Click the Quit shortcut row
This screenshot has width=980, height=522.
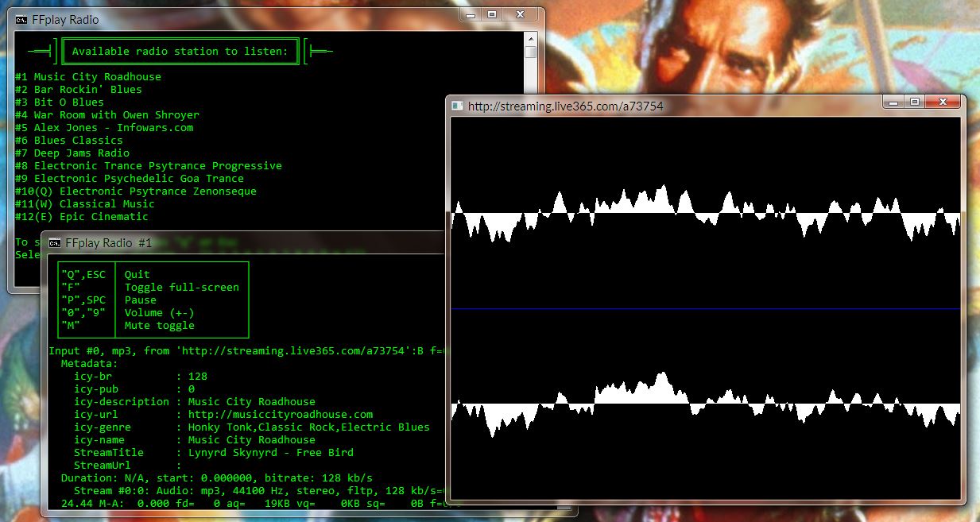click(153, 275)
